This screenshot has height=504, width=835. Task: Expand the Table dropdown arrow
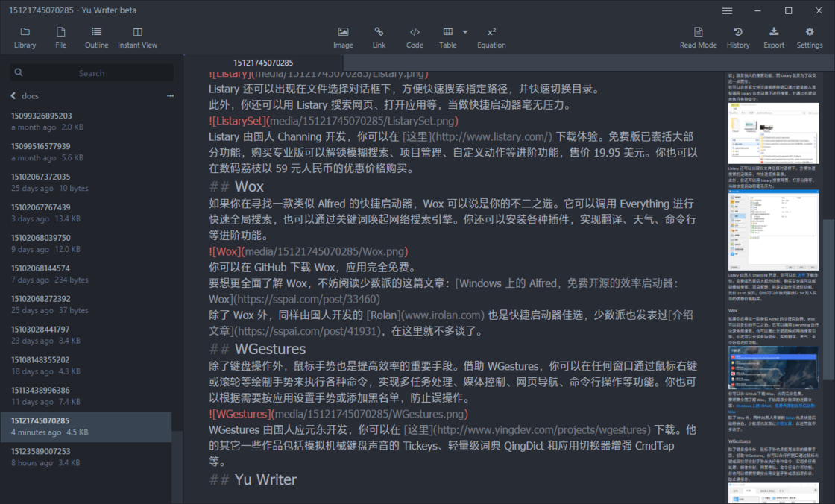[465, 32]
